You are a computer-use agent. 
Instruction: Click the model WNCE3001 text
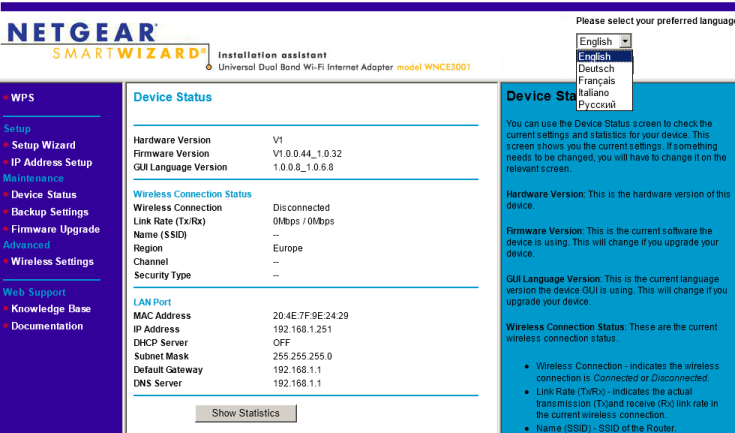click(433, 67)
